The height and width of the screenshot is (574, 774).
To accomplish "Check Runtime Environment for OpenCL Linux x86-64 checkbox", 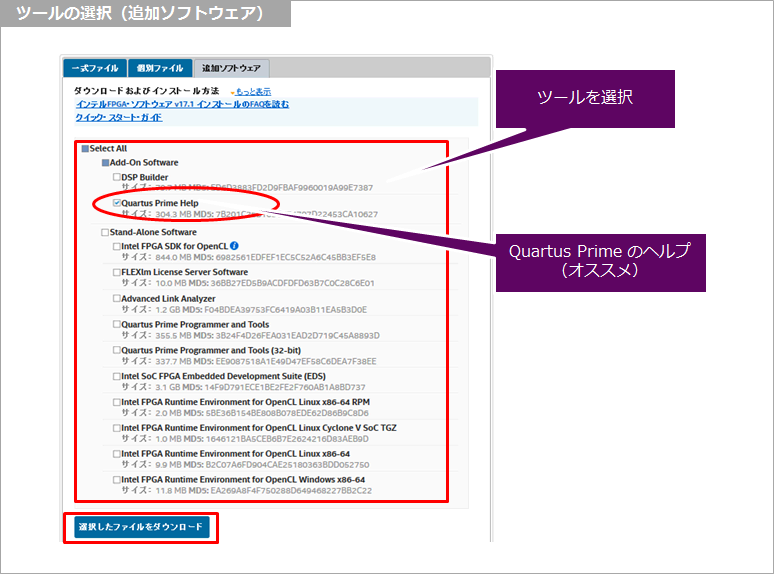I will [116, 454].
